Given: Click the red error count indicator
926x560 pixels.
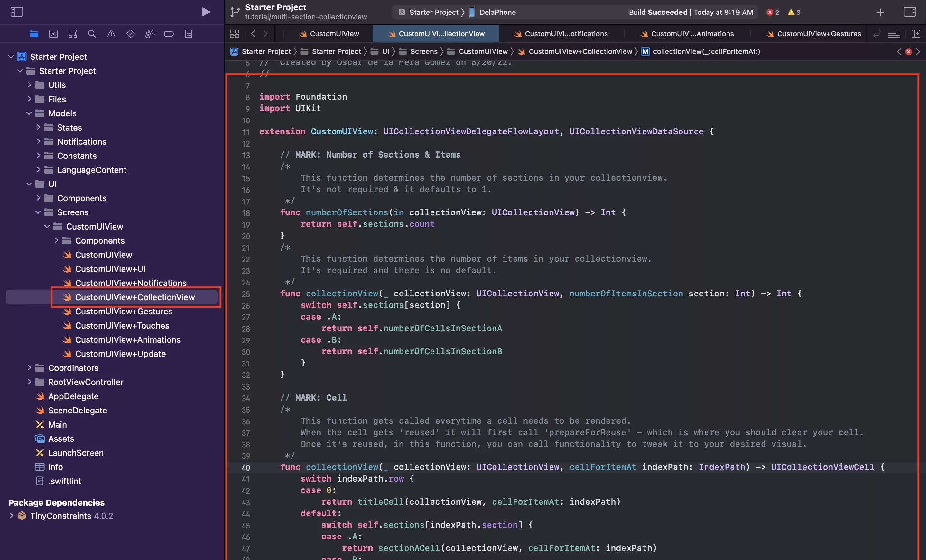Looking at the screenshot, I should 773,12.
